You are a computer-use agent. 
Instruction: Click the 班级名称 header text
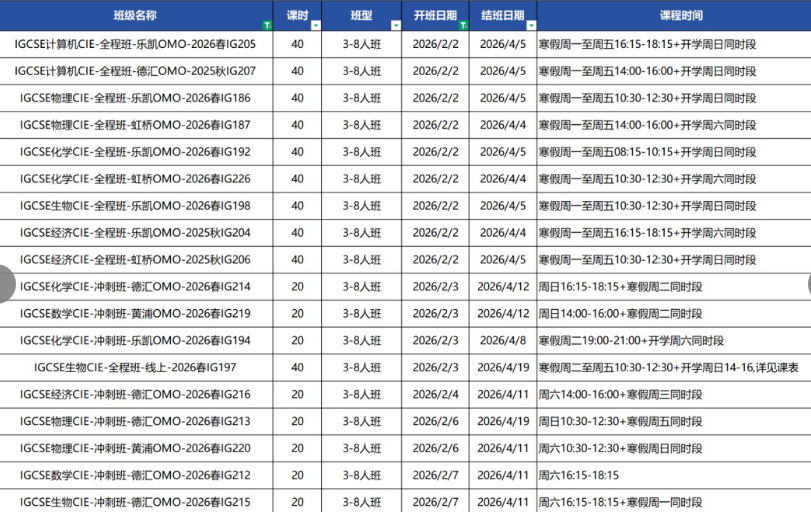pos(134,16)
